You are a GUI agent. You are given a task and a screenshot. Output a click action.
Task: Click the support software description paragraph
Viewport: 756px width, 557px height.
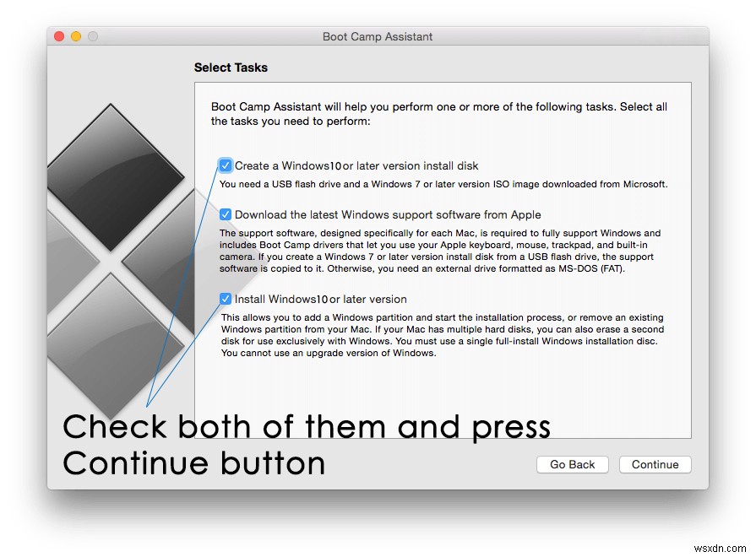(439, 253)
